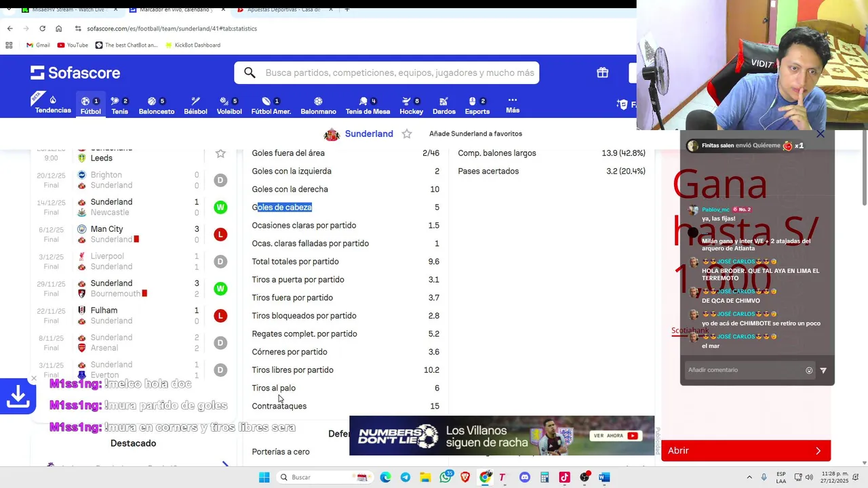Open the browser home button
Screen dimensions: 868x488
(x=58, y=28)
